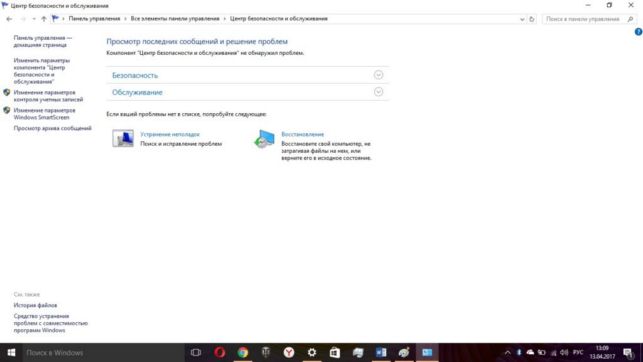Open Средство устранения проблем с совместимостью link

pos(50,323)
